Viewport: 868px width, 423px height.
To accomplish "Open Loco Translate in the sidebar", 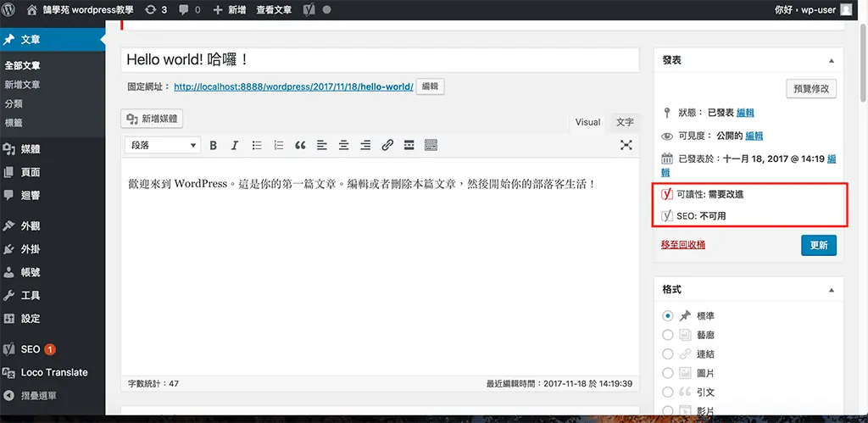I will [x=53, y=373].
